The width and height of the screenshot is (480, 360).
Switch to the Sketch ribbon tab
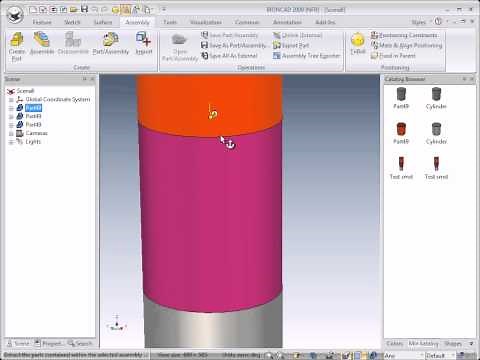[72, 22]
